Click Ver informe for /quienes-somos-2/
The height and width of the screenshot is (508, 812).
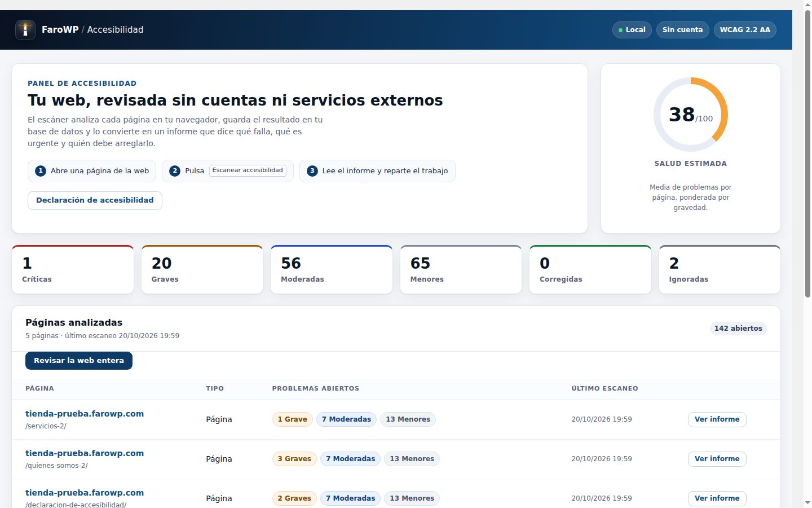pos(717,459)
